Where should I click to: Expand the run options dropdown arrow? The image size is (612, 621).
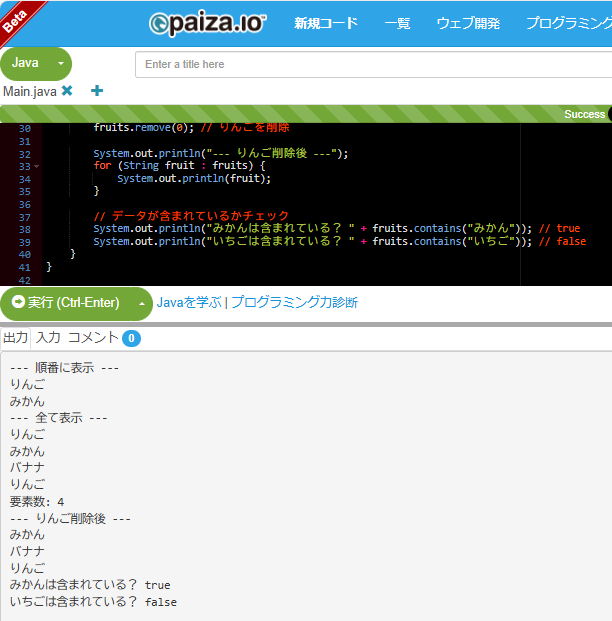point(141,303)
